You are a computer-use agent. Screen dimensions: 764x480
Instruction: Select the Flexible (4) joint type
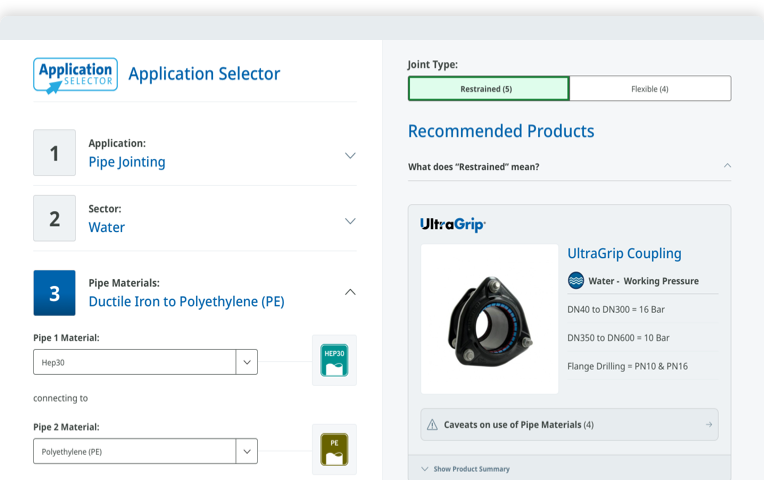[650, 89]
